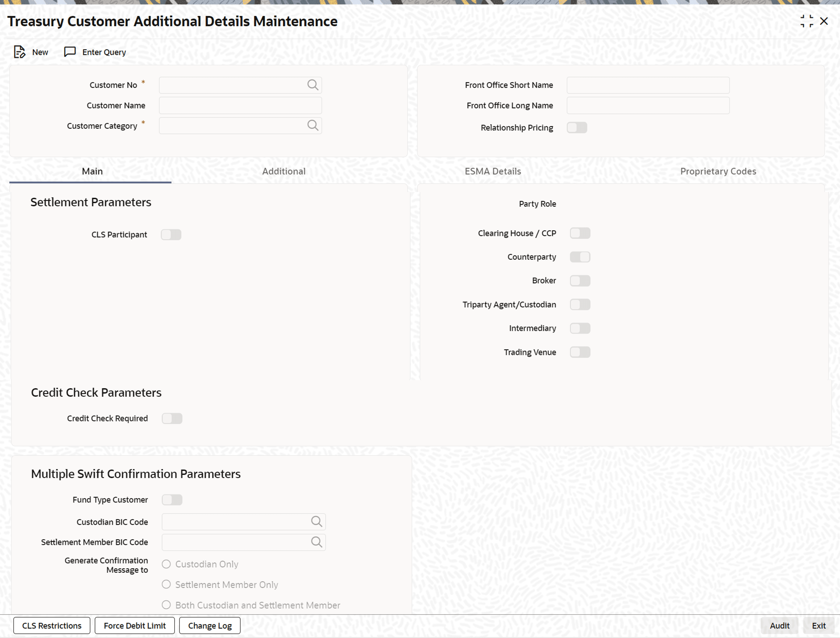Open Customer Category search lookup
The height and width of the screenshot is (638, 840).
click(x=313, y=125)
